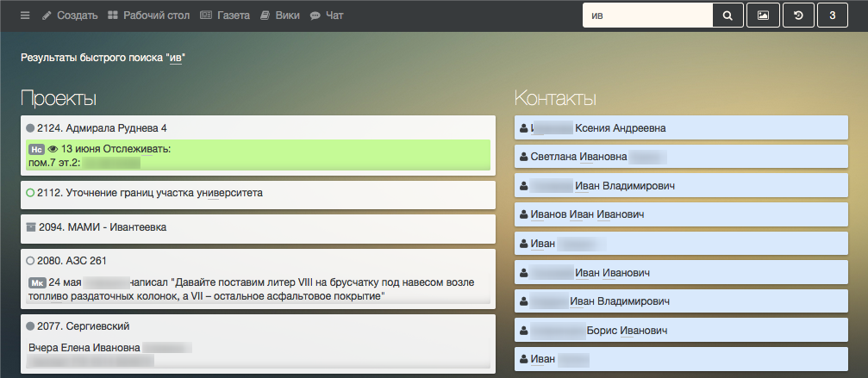Open project 2077. Сергиевский
This screenshot has width=868, height=378.
pyautogui.click(x=83, y=326)
